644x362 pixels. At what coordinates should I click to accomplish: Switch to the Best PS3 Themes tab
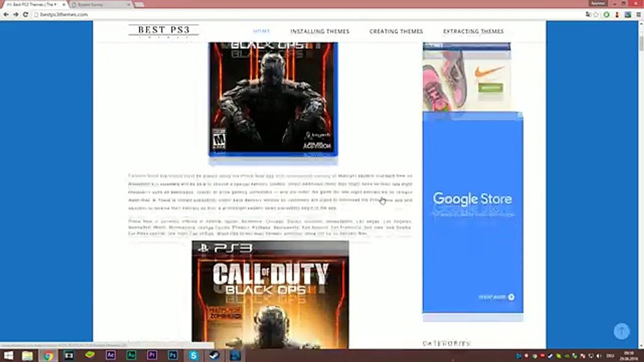pos(34,5)
